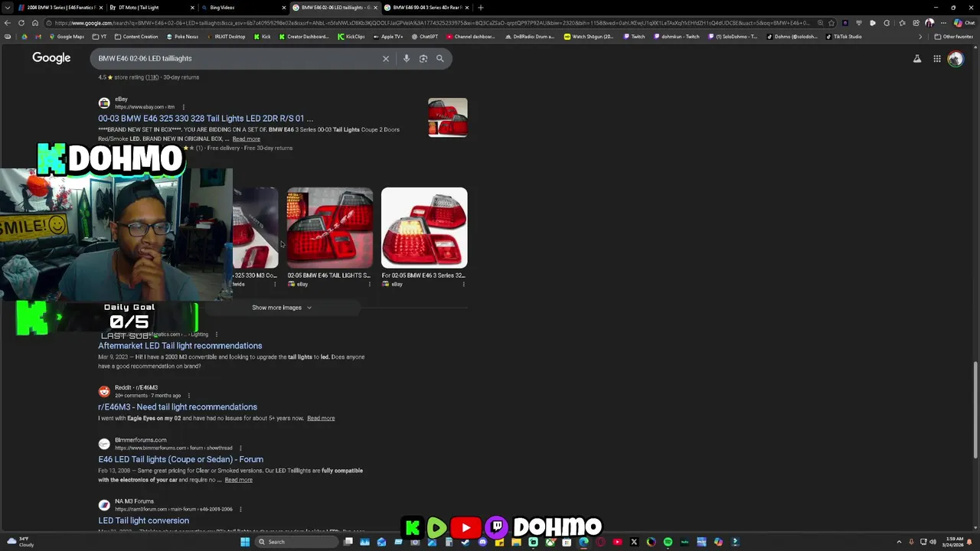Click eBay result taillight thumbnail

tap(448, 118)
